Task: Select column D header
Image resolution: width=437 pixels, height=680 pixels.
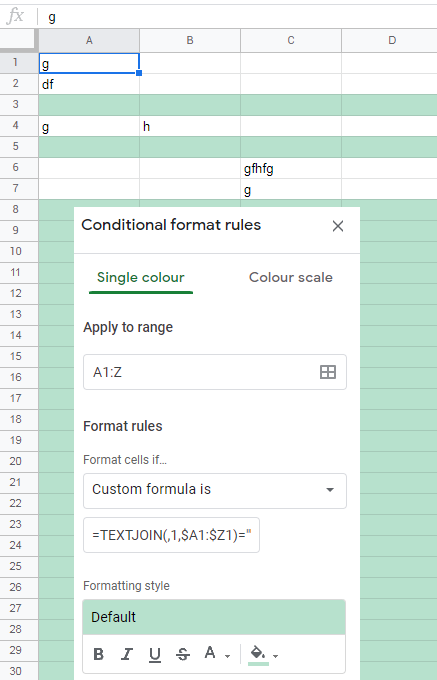Action: tap(389, 40)
